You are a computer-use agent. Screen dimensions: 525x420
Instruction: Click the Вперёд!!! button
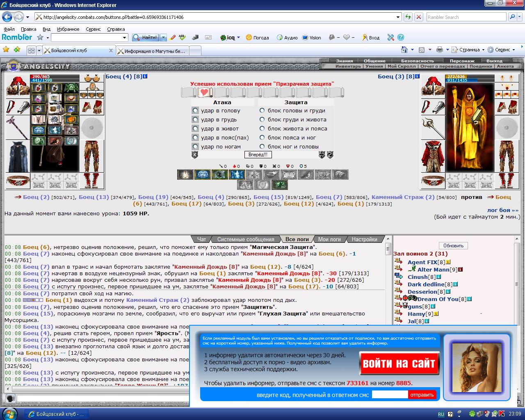(x=258, y=155)
